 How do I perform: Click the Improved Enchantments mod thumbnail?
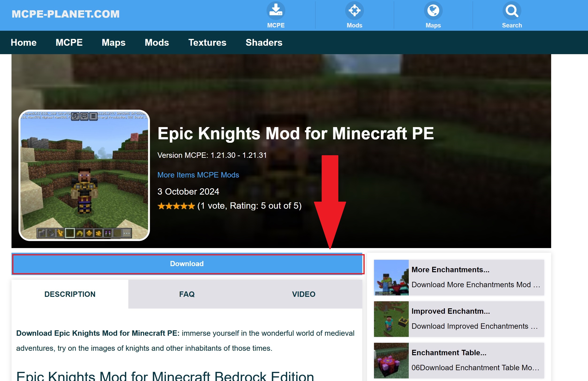[x=391, y=319]
